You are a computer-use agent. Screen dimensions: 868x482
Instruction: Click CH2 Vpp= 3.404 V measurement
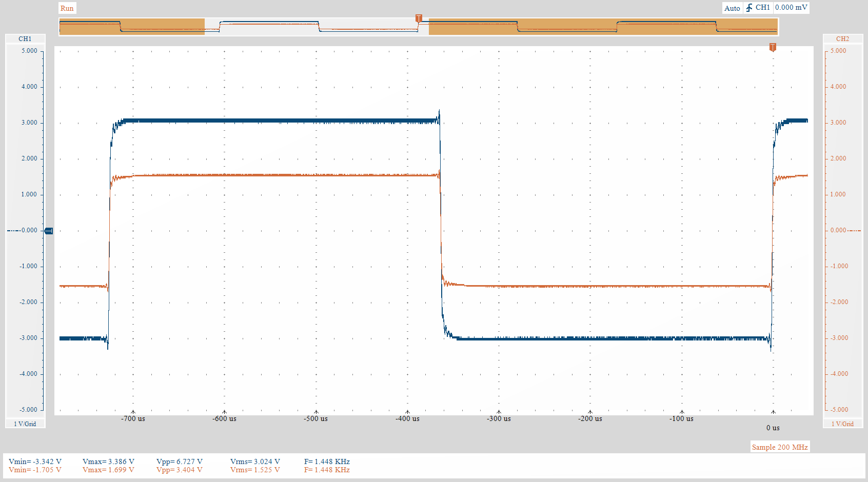click(180, 470)
